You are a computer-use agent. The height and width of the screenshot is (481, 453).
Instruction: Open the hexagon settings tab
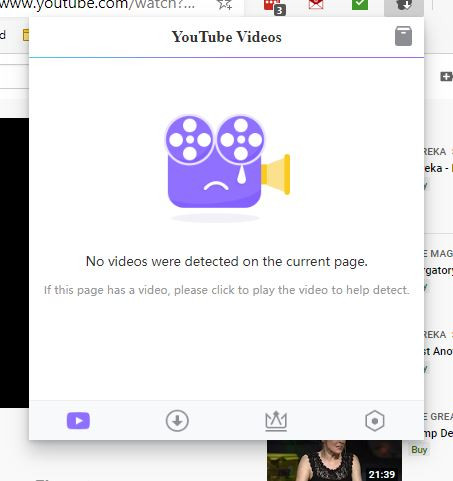(x=375, y=421)
